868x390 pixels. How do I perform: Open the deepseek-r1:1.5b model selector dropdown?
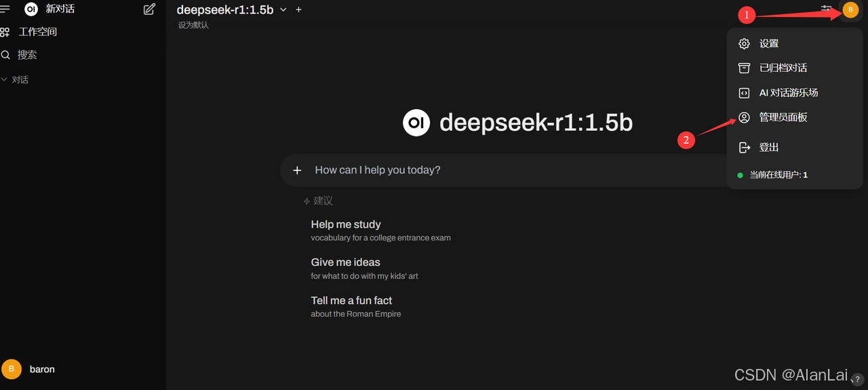(231, 9)
